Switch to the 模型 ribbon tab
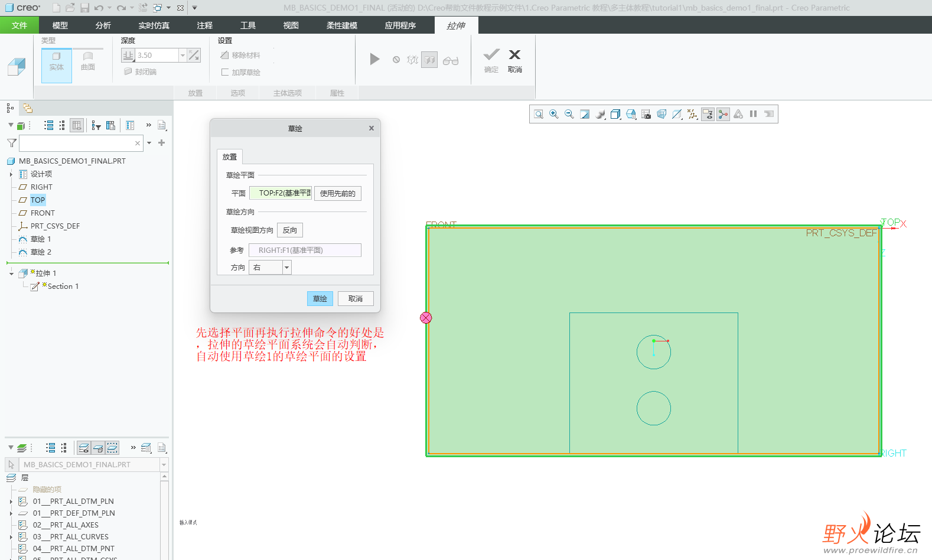This screenshot has height=560, width=932. pos(60,25)
